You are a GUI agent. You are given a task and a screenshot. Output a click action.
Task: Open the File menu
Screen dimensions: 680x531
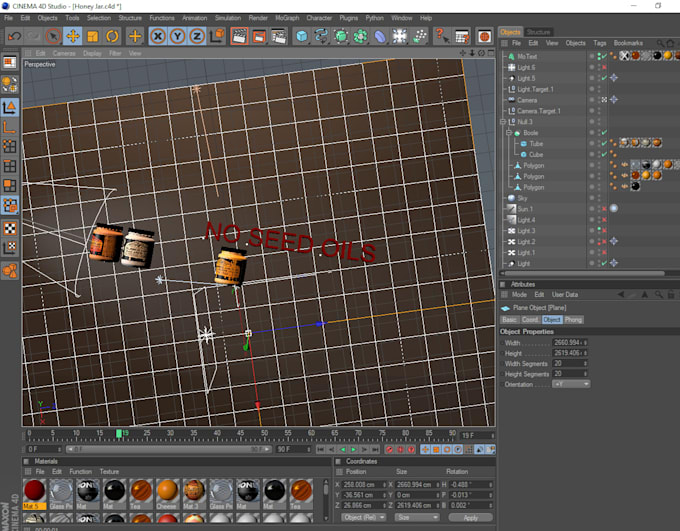[9, 18]
